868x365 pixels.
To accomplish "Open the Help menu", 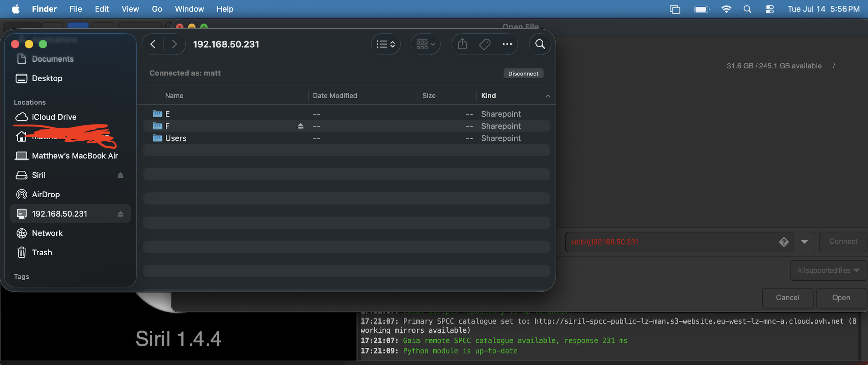I will tap(225, 9).
